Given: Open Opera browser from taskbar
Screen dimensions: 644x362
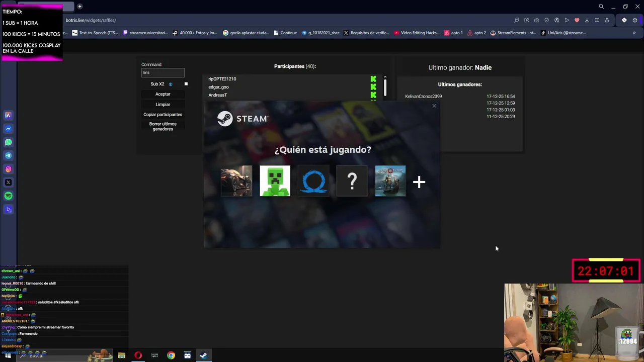Looking at the screenshot, I should click(x=138, y=355).
